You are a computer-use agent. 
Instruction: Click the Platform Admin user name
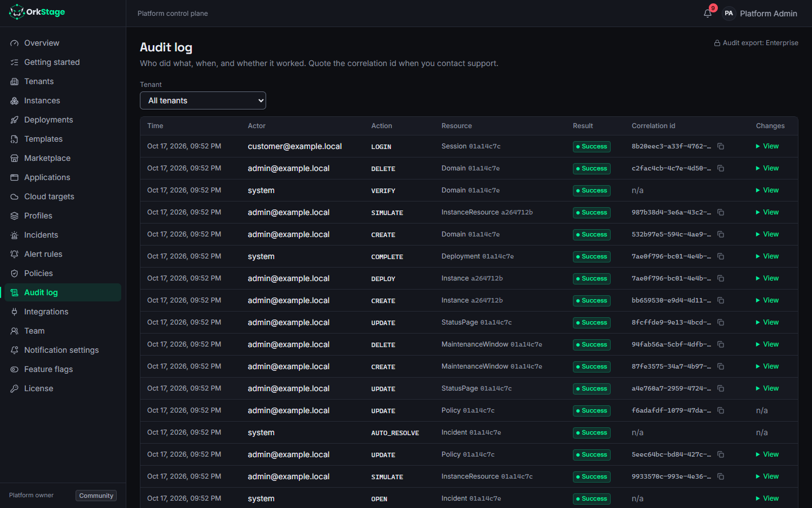(769, 14)
